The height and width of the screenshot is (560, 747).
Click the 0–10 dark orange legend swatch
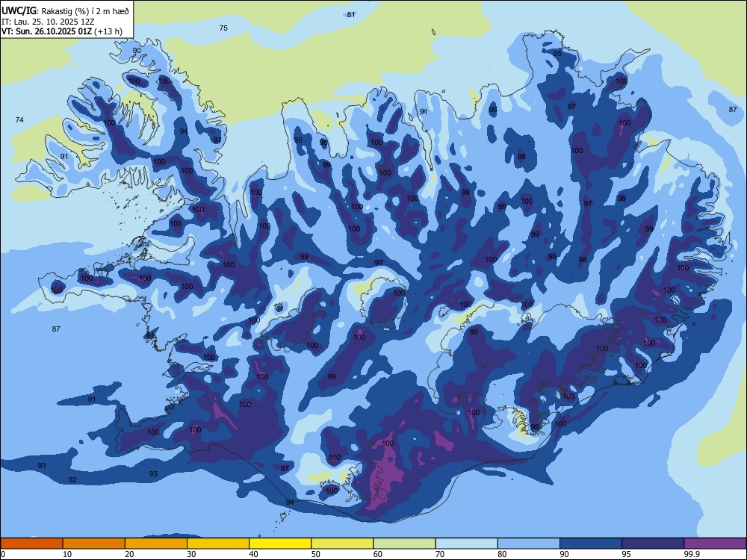31,544
